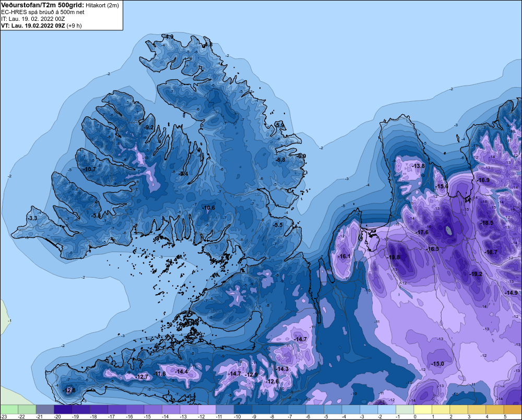522x420 pixels.
Task: Click the -16.5 temperature label
Action: (432, 249)
